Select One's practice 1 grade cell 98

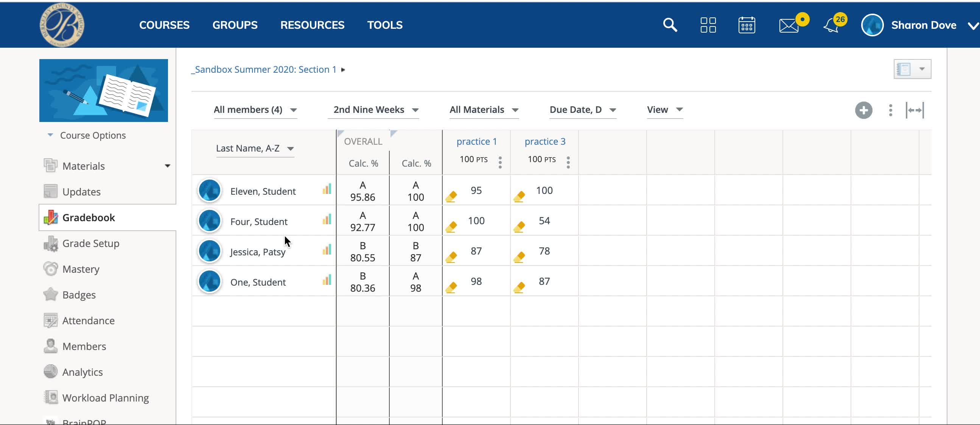coord(476,281)
